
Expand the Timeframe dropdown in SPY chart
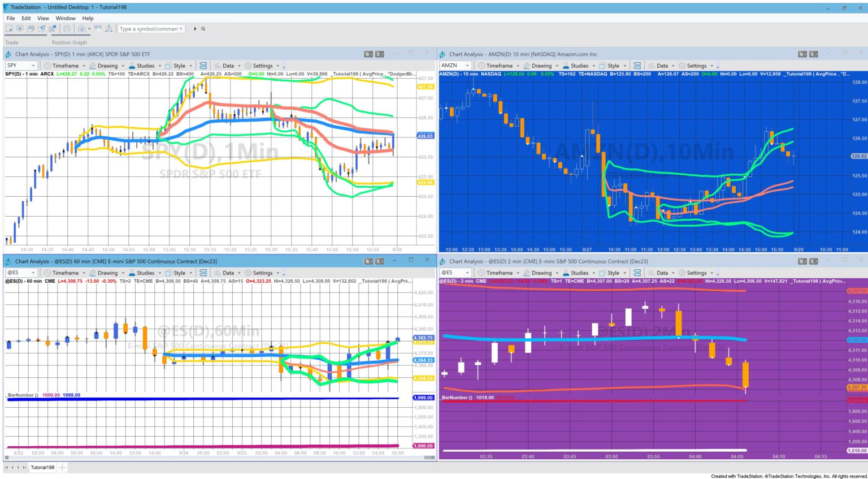point(65,66)
